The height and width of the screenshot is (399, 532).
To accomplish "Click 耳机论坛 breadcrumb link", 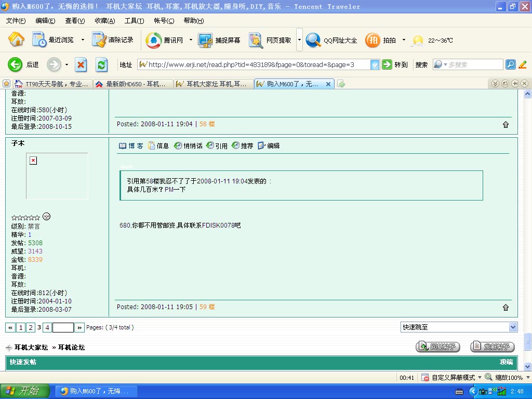I will pos(71,348).
